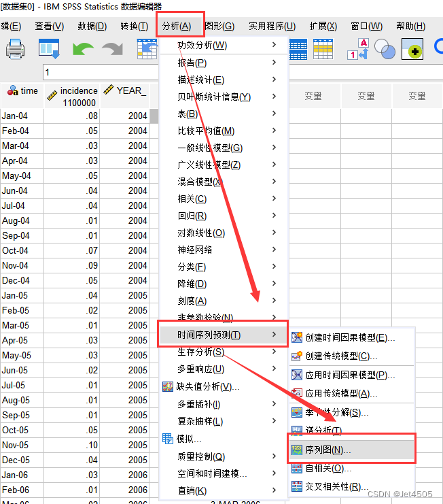
Task: Open the 帮助(H) menu
Action: pyautogui.click(x=411, y=26)
